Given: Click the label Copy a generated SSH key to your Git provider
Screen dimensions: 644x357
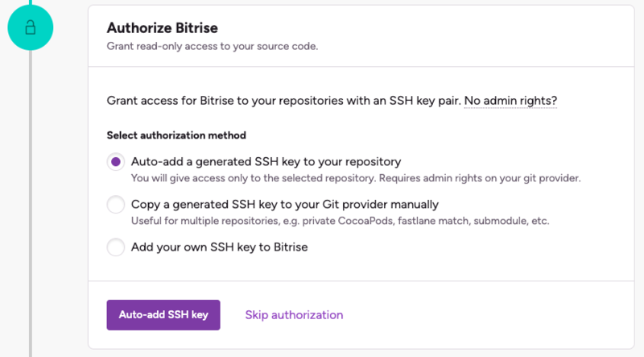Looking at the screenshot, I should (285, 205).
